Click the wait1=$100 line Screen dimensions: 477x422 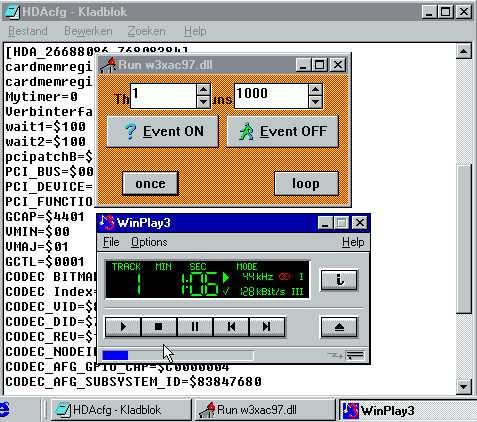coord(45,127)
